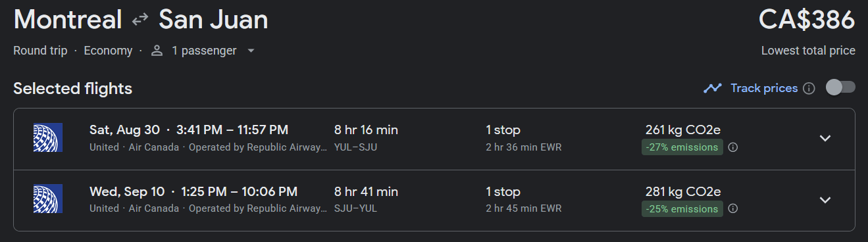Viewport: 868px width, 242px height.
Task: Open the Track prices info icon
Action: coord(809,88)
